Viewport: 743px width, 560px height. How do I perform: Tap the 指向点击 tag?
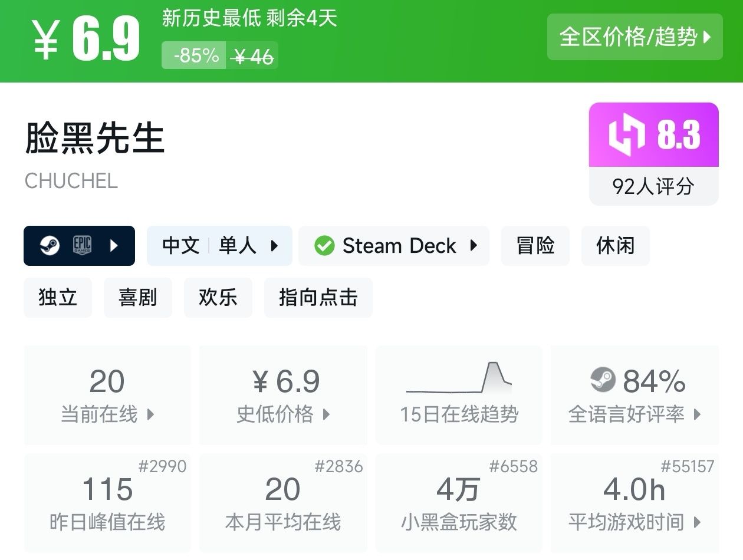318,298
